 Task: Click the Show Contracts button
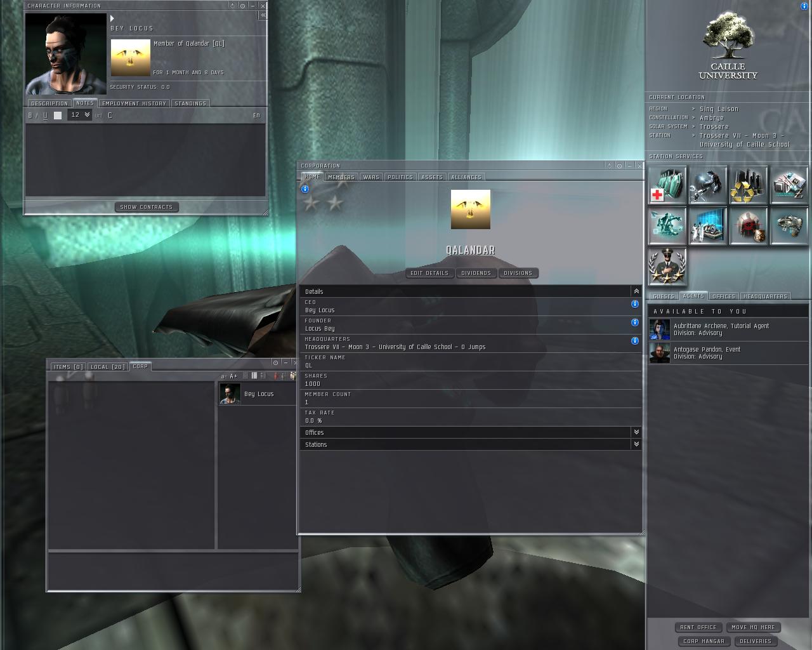coord(146,207)
